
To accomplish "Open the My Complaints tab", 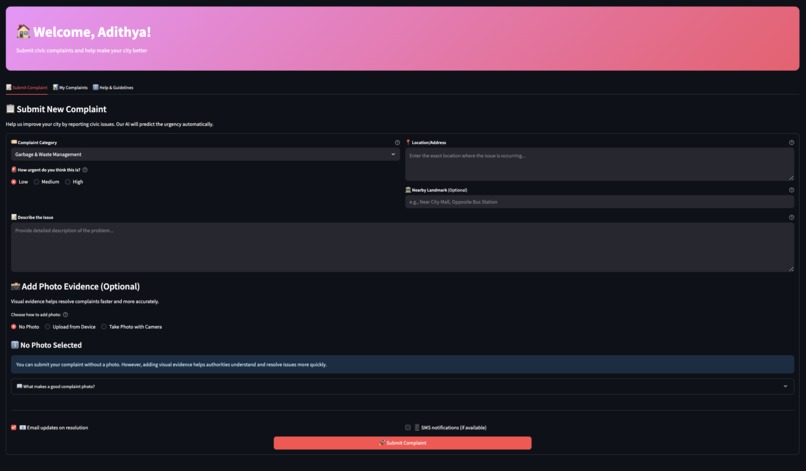I will [x=70, y=87].
